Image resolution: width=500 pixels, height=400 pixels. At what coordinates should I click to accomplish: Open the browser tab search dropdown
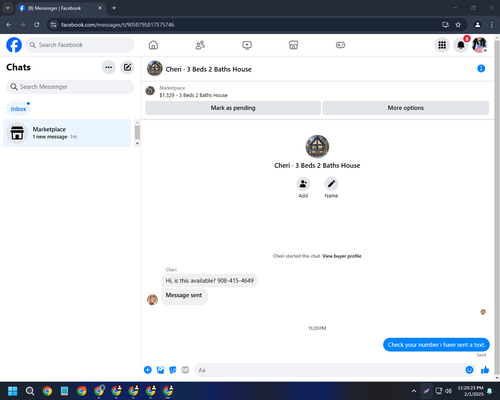(8, 8)
